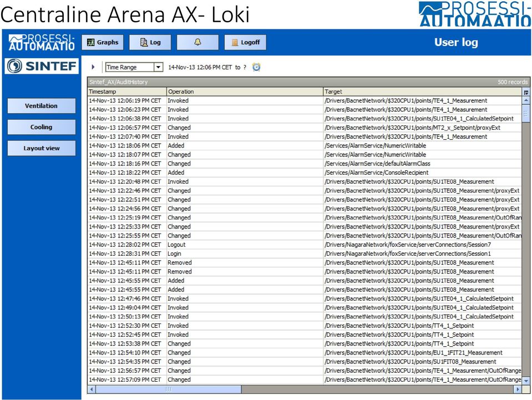Click the horizontal scrollbar right arrow
Image resolution: width=532 pixels, height=400 pixels.
coord(518,389)
